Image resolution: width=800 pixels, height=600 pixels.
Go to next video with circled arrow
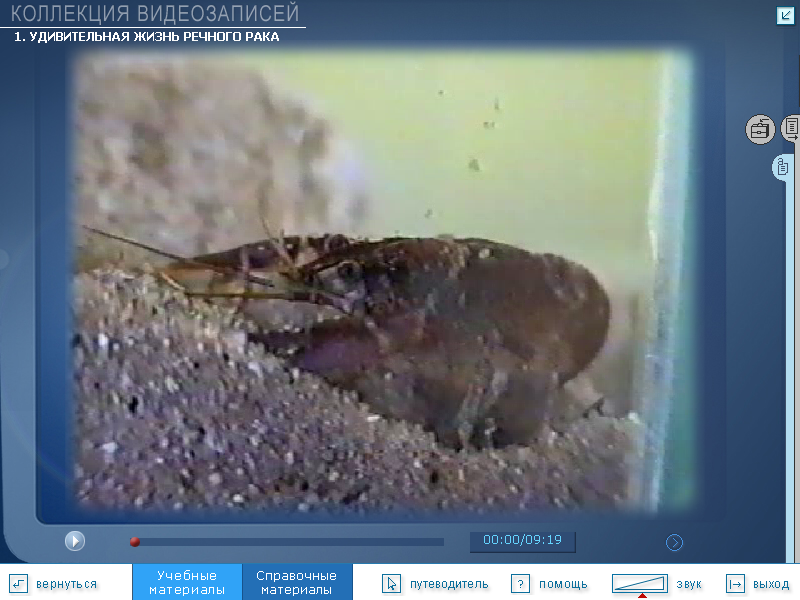pos(674,542)
